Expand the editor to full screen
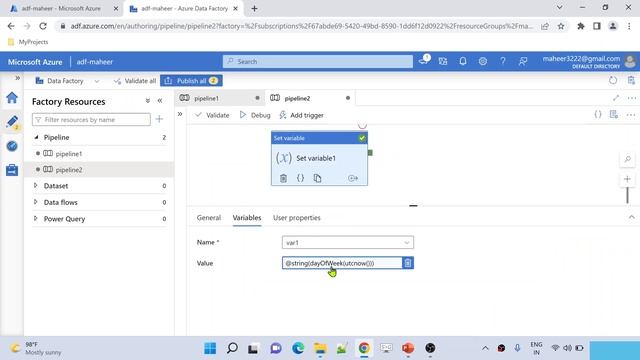640x360 pixels. [616, 98]
